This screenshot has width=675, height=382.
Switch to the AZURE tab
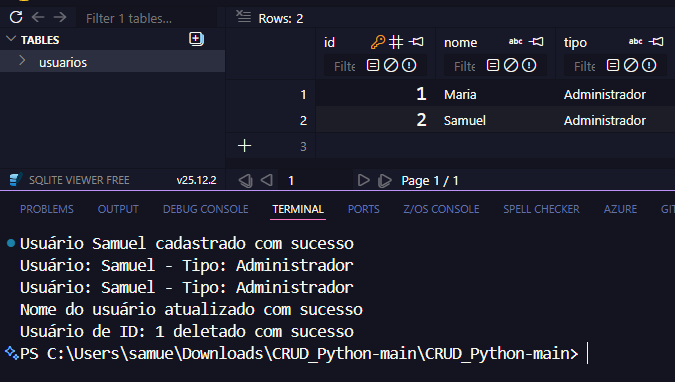[x=620, y=209]
